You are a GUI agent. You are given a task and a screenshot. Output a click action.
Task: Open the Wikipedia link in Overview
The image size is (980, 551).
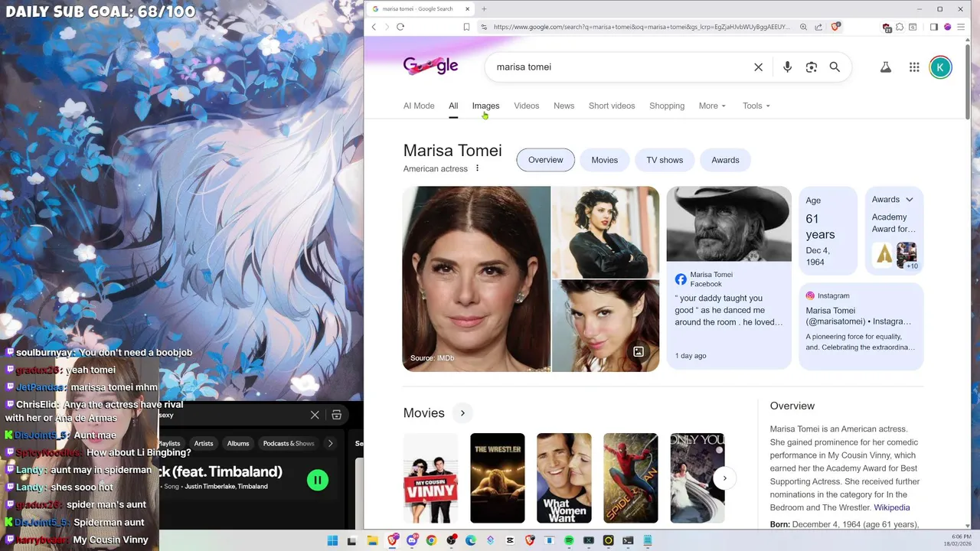click(892, 507)
